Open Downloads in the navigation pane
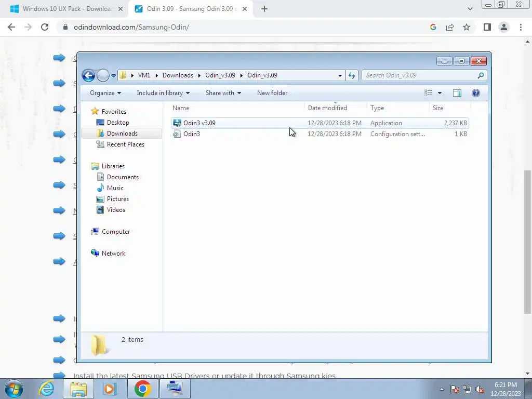The width and height of the screenshot is (532, 399). (x=122, y=134)
